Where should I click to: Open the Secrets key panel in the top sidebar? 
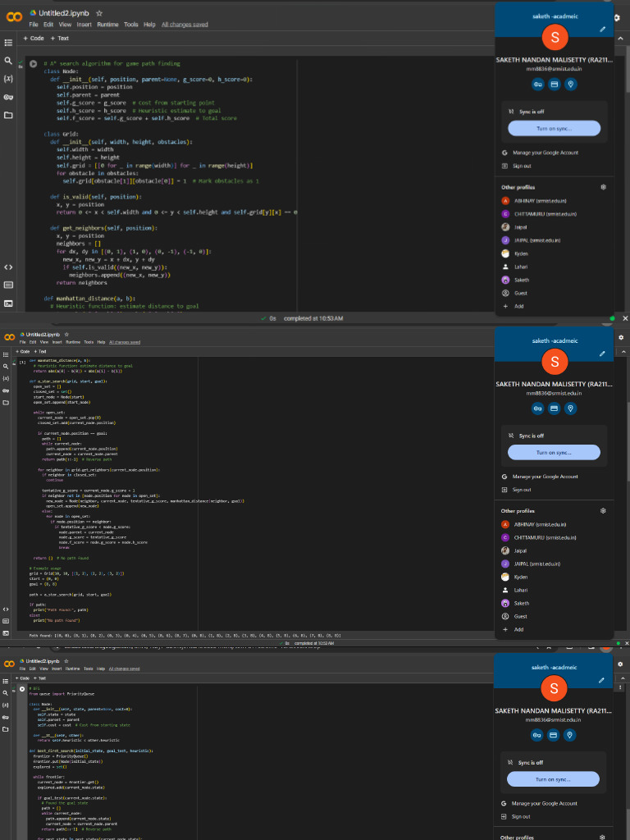8,97
